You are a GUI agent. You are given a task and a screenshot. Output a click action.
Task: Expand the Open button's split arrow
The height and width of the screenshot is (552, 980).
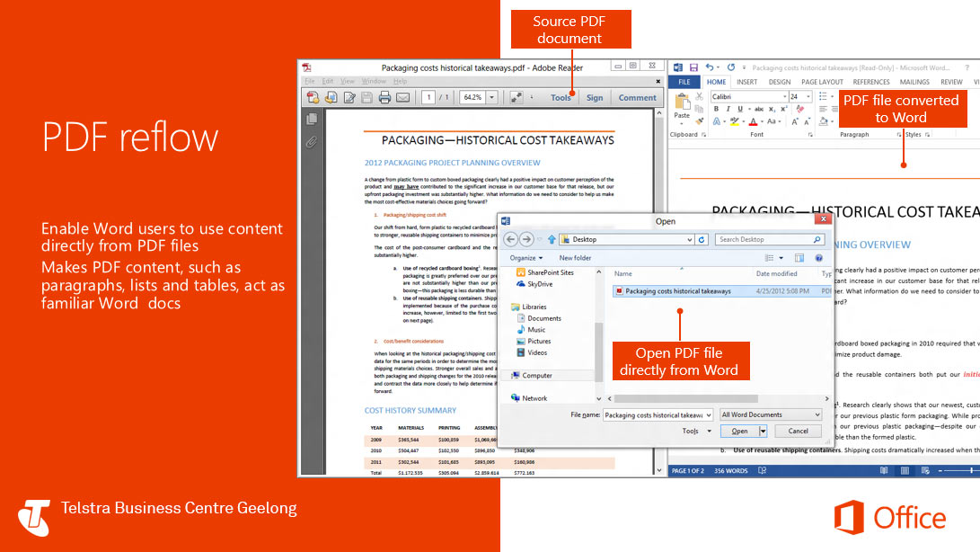pyautogui.click(x=763, y=432)
